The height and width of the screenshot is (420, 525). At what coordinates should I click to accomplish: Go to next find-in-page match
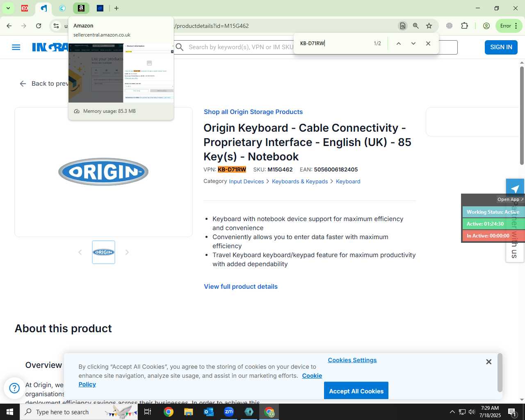(413, 43)
